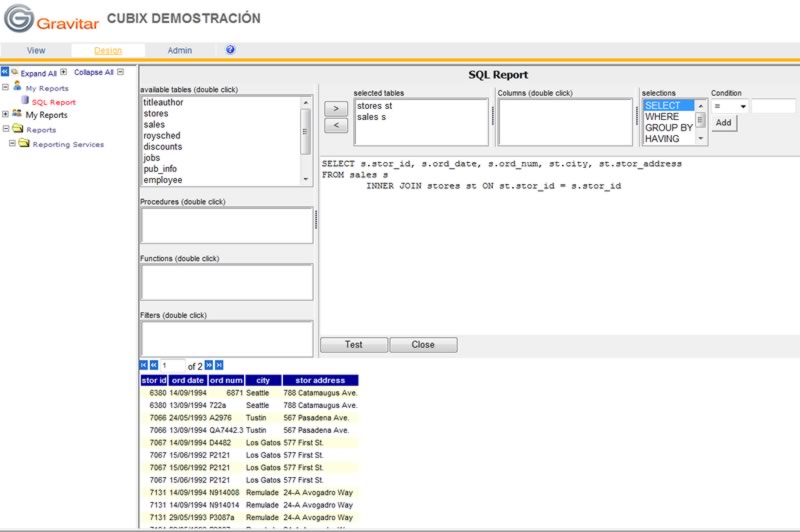800x532 pixels.
Task: Click the Close button
Action: [x=423, y=345]
